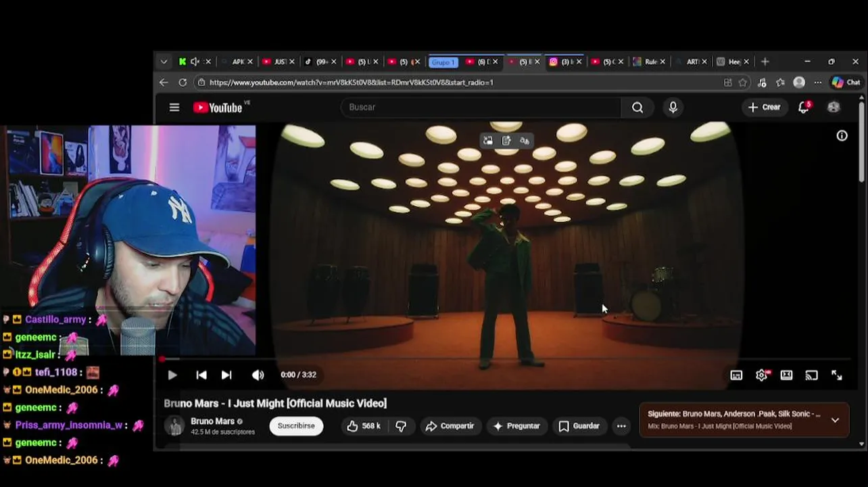868x487 pixels.
Task: Click the muted-tab speaker icon
Action: (x=195, y=62)
